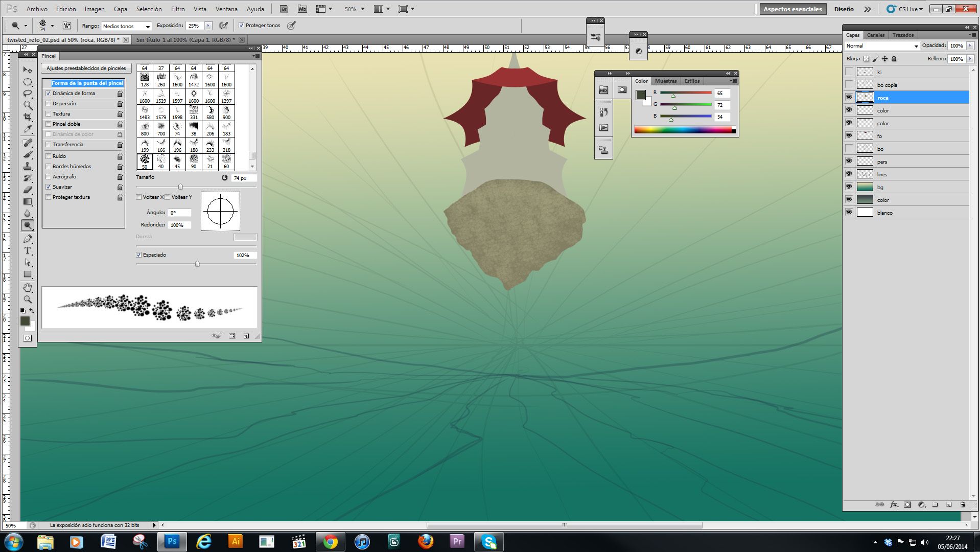Viewport: 980px width, 552px height.
Task: Expand the Opacidad slider arrow
Action: [x=970, y=46]
